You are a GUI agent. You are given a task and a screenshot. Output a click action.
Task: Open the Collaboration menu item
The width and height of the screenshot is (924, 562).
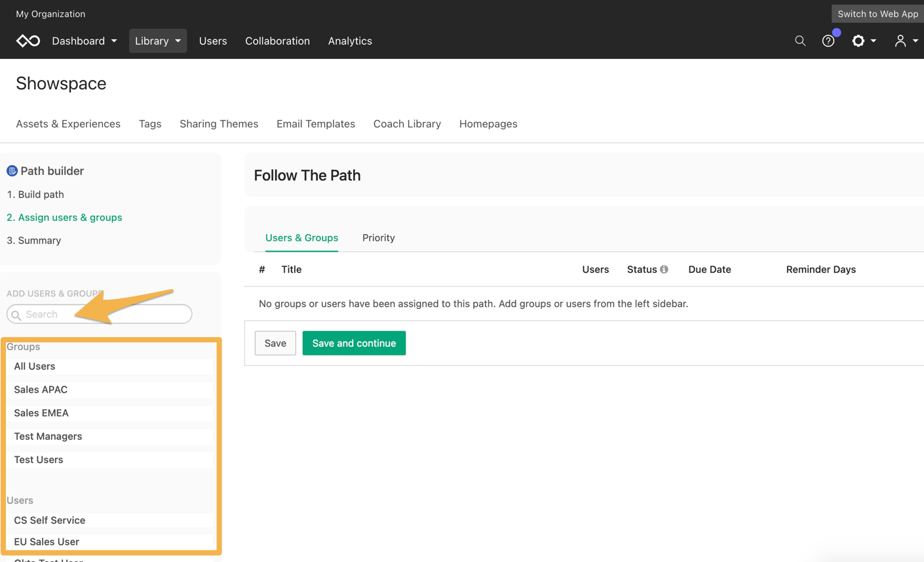277,41
